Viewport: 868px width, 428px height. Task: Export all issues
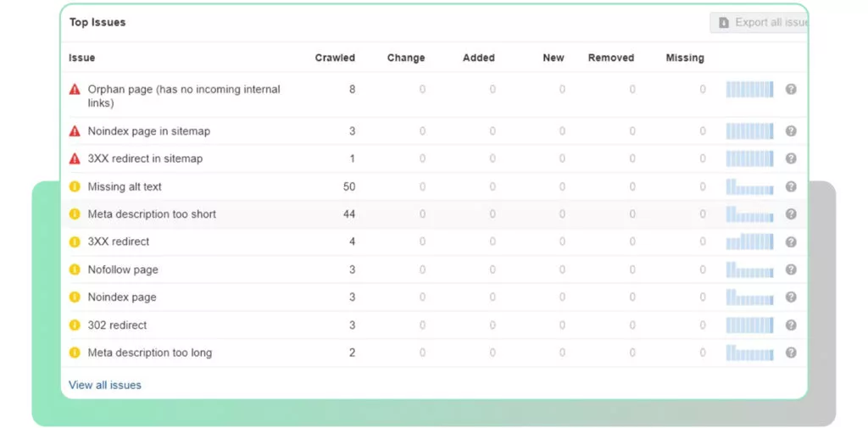[x=759, y=23]
